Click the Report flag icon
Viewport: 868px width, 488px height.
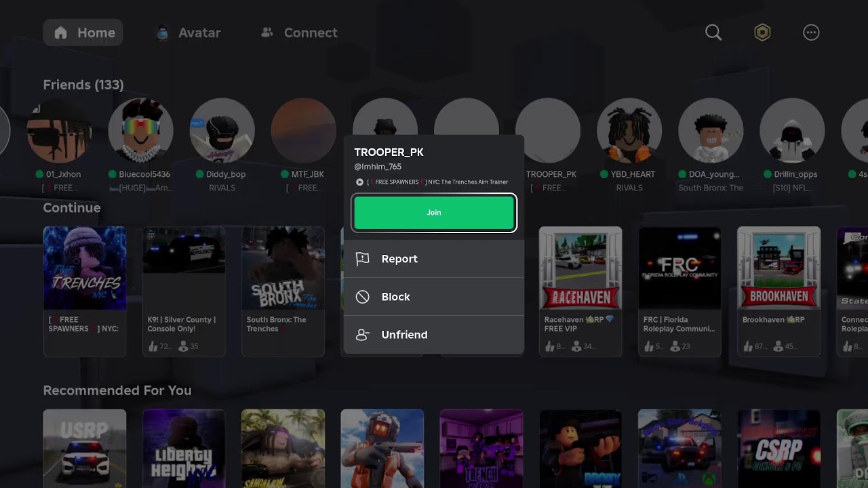(x=363, y=259)
